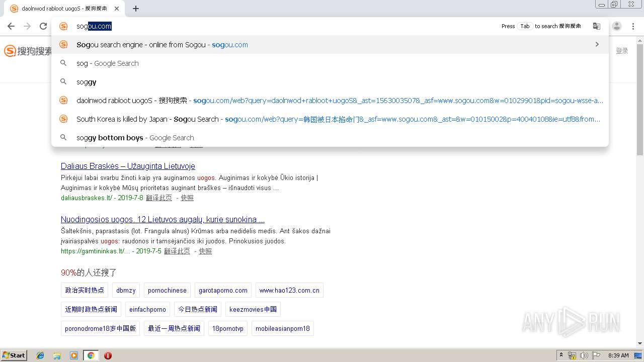Click the network tray icon
This screenshot has width=644, height=362.
(572, 355)
